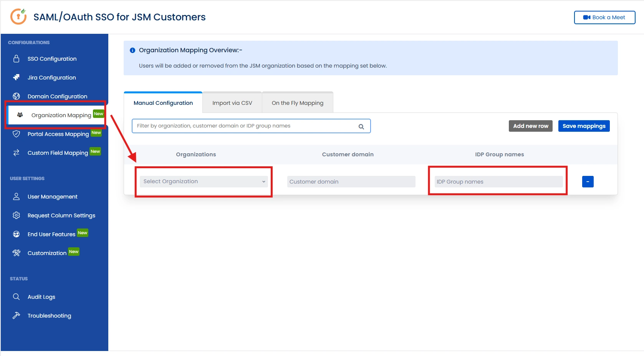Click the Troubleshooting hammer icon

(x=16, y=315)
